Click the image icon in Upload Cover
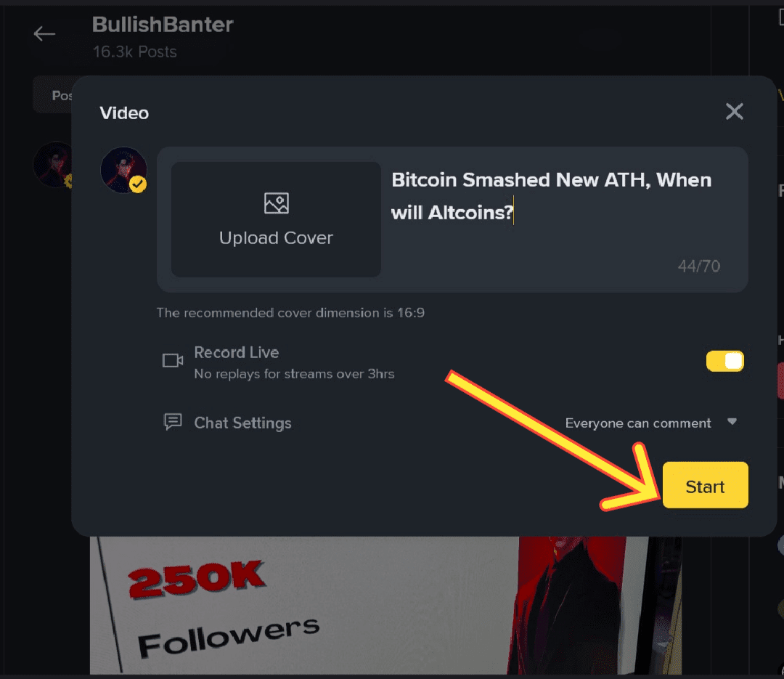Image resolution: width=784 pixels, height=679 pixels. (276, 203)
